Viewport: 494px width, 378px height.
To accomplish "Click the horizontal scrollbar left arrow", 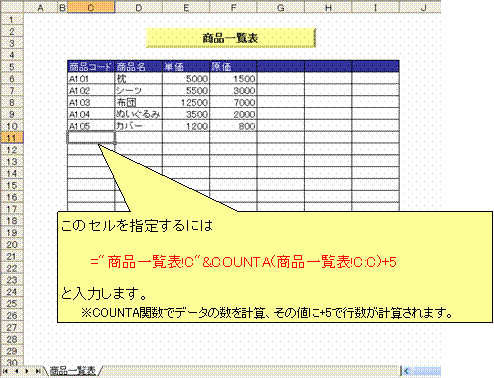I will pos(406,371).
